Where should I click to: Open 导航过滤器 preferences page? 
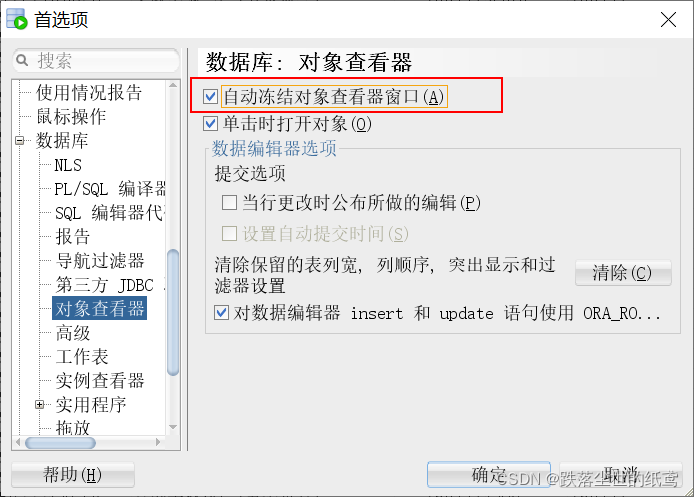(x=100, y=261)
